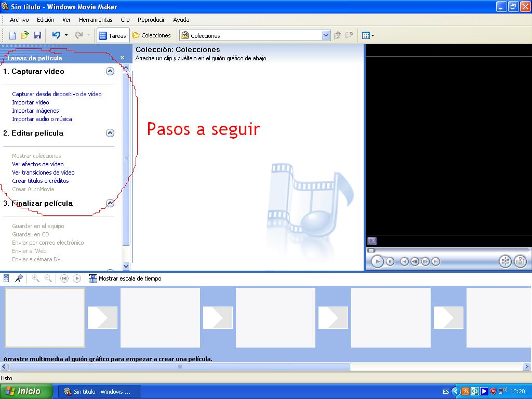Click the New project icon
Screen dimensions: 532x399
12,35
